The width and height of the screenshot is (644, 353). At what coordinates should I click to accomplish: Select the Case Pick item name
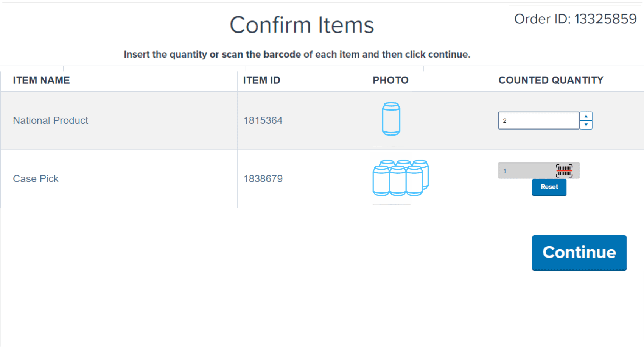(36, 179)
